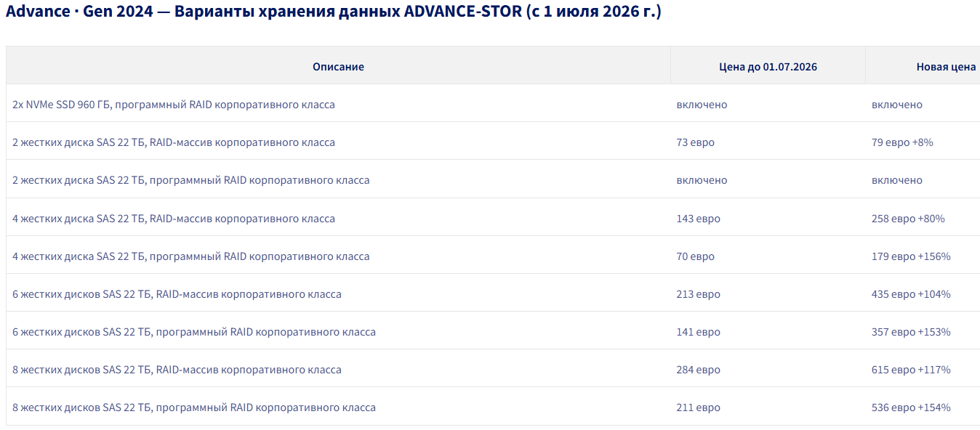Click the 'Цена до 01.07.2026' column header
980x430 pixels.
(x=768, y=67)
